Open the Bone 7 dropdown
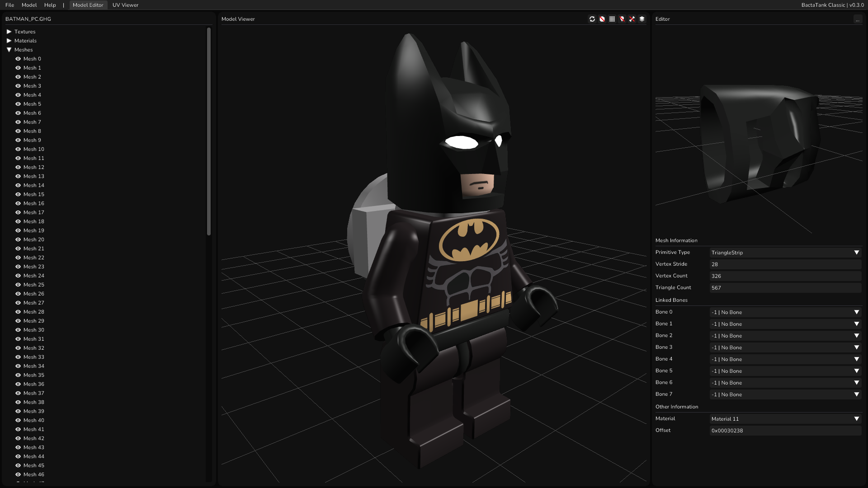The height and width of the screenshot is (488, 868). 785,394
